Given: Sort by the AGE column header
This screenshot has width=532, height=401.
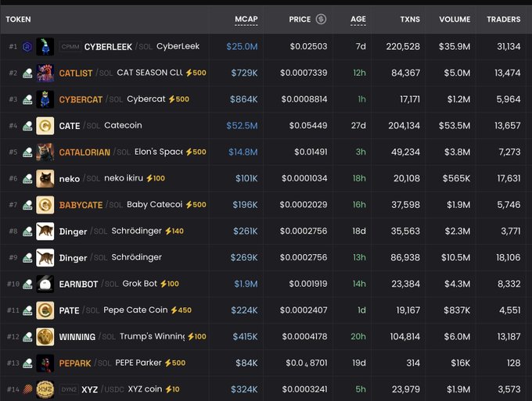Looking at the screenshot, I should pos(358,20).
